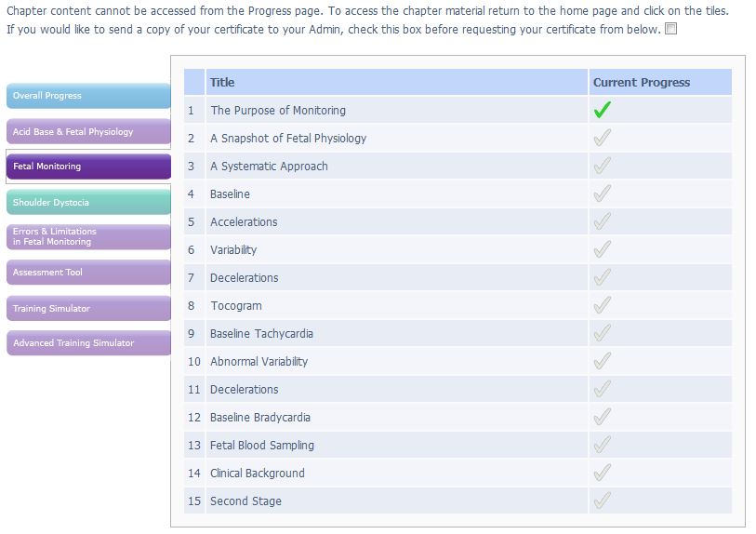Open the Advanced Training Simulator section
Viewport: 756px width, 534px height.
pyautogui.click(x=88, y=343)
